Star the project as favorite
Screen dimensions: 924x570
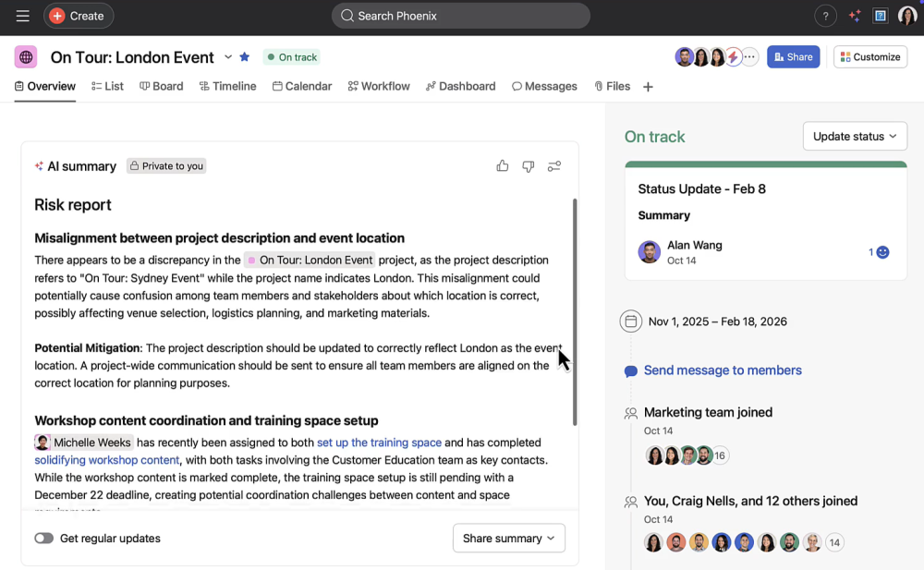point(245,57)
